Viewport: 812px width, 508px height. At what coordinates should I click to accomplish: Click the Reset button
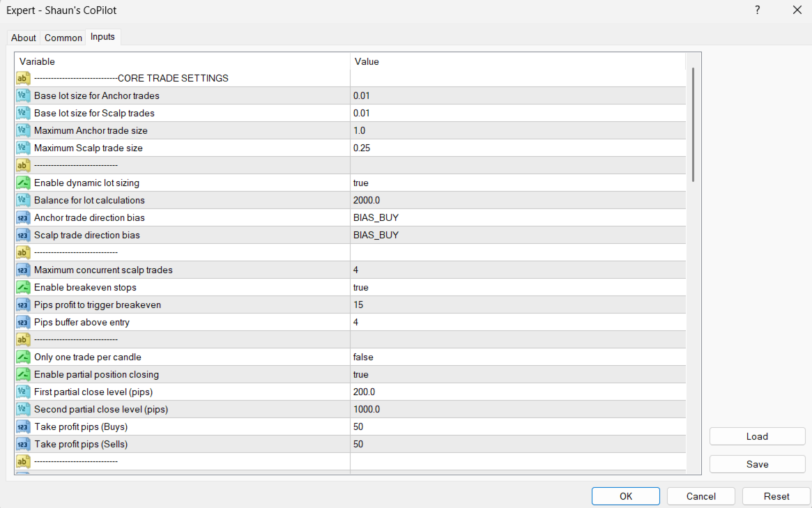[776, 496]
